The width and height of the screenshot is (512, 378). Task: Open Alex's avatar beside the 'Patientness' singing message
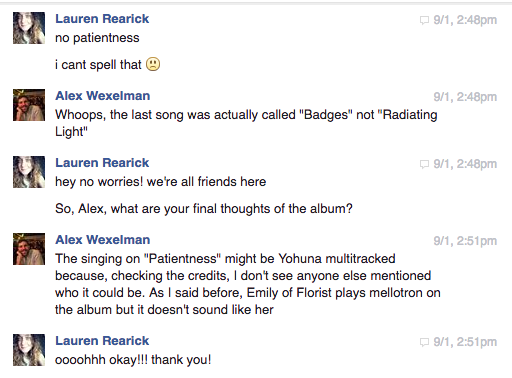click(29, 249)
